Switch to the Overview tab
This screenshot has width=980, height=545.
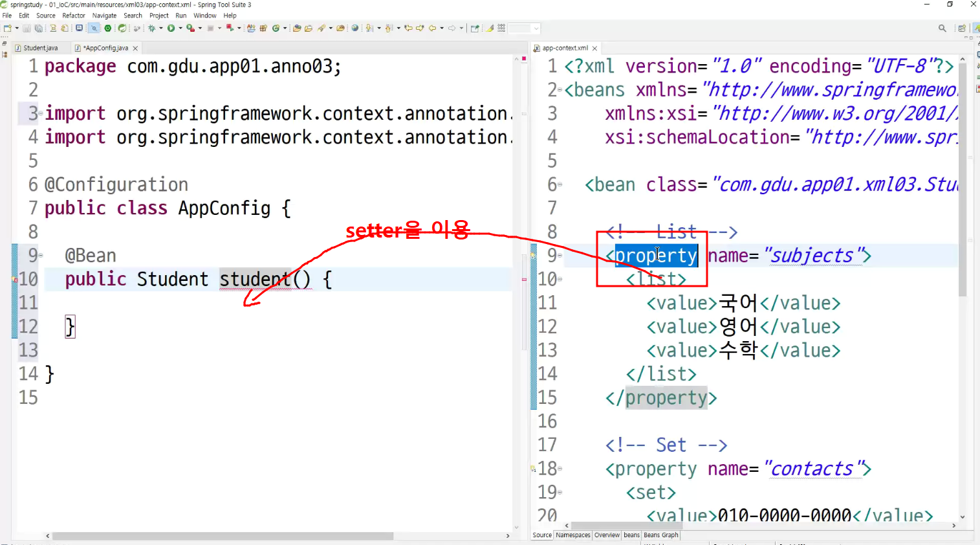click(x=607, y=535)
